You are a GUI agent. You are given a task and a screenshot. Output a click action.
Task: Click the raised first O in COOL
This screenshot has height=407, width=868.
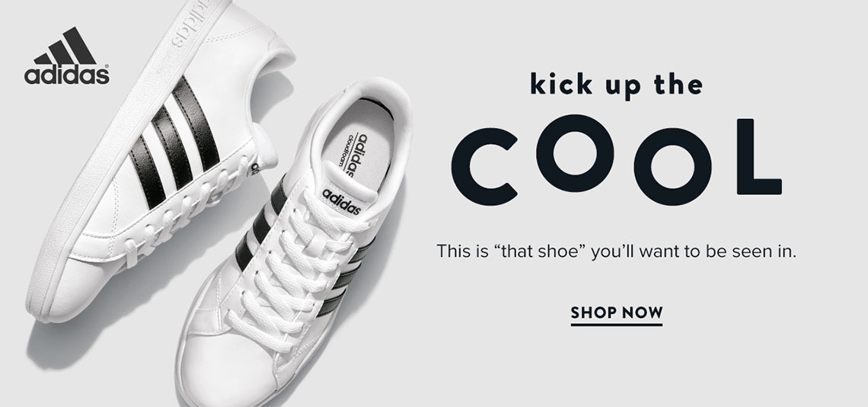tap(575, 153)
